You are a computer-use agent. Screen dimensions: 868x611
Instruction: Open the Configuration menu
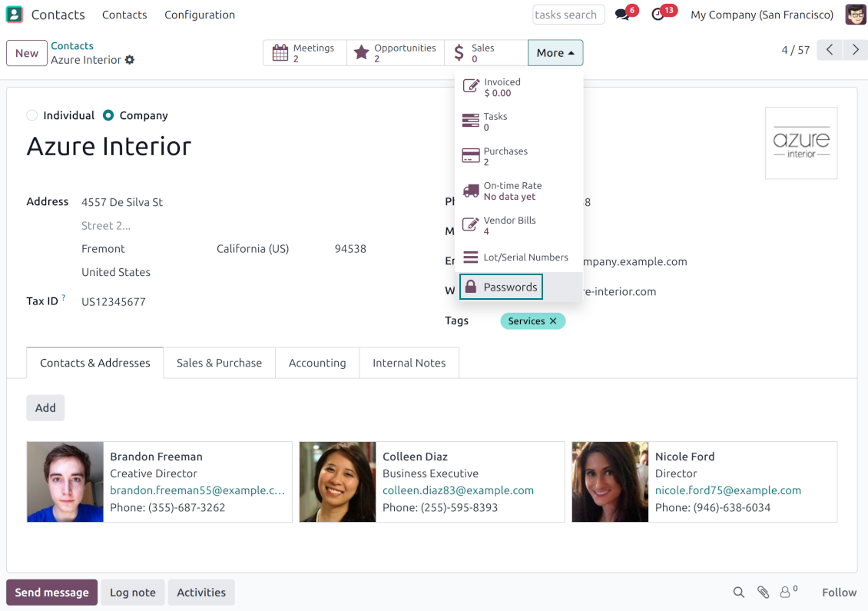pos(200,15)
